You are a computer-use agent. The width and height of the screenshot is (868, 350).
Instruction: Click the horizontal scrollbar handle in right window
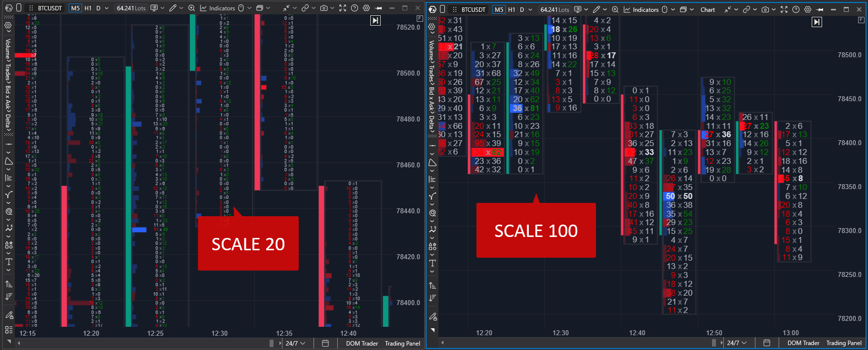[x=713, y=343]
